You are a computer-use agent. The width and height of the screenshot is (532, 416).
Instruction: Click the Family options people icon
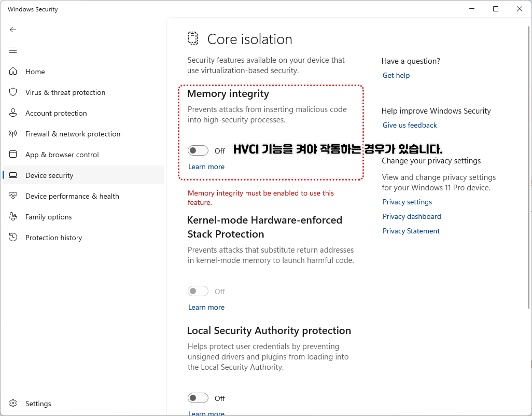(13, 216)
